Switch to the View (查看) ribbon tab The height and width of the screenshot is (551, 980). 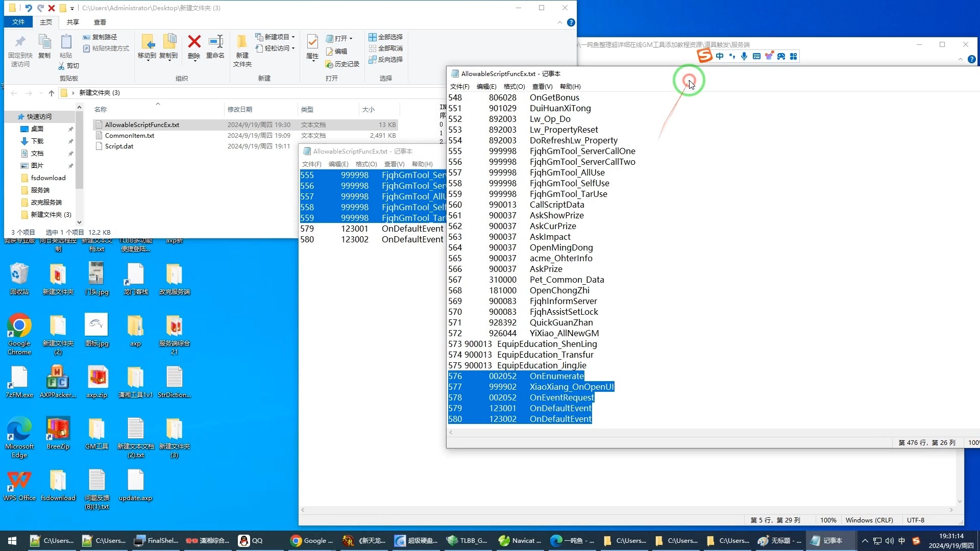click(x=100, y=22)
